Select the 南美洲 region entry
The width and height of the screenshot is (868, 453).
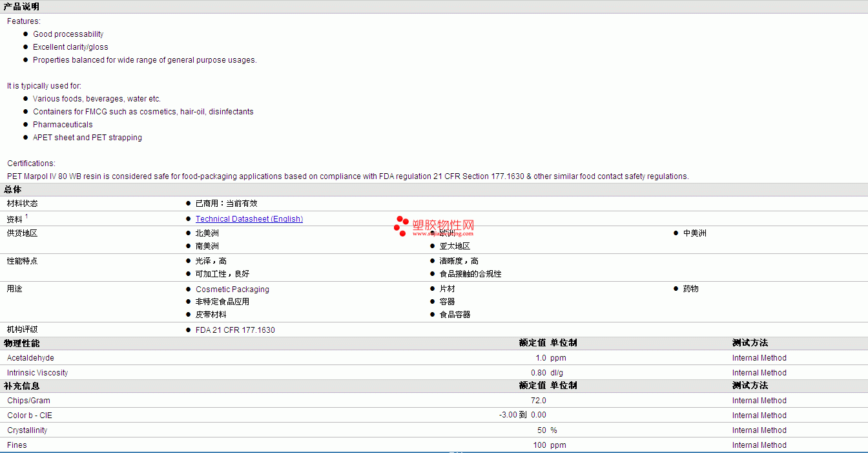(207, 246)
